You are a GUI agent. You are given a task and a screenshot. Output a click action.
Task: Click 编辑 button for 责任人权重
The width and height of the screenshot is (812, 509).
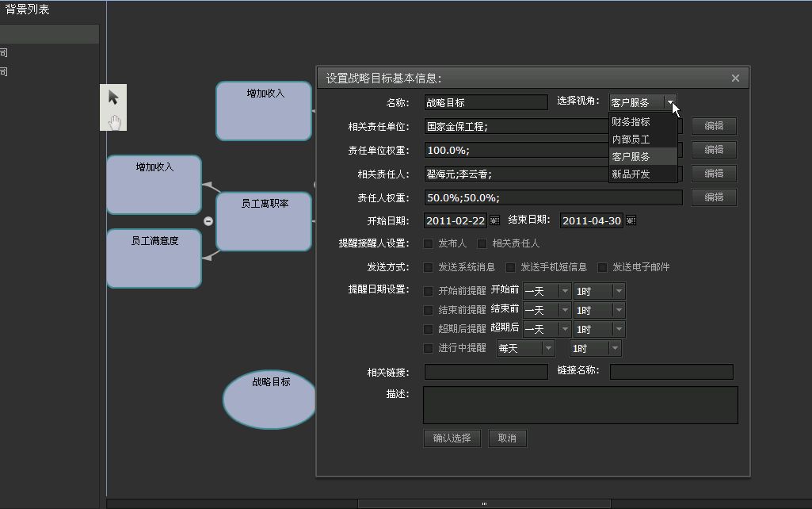(x=714, y=197)
